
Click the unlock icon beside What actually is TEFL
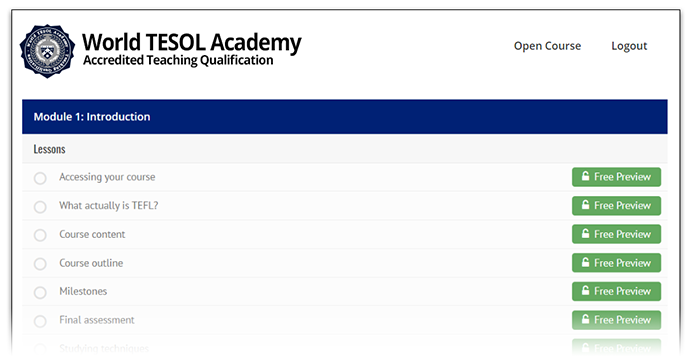(x=585, y=205)
